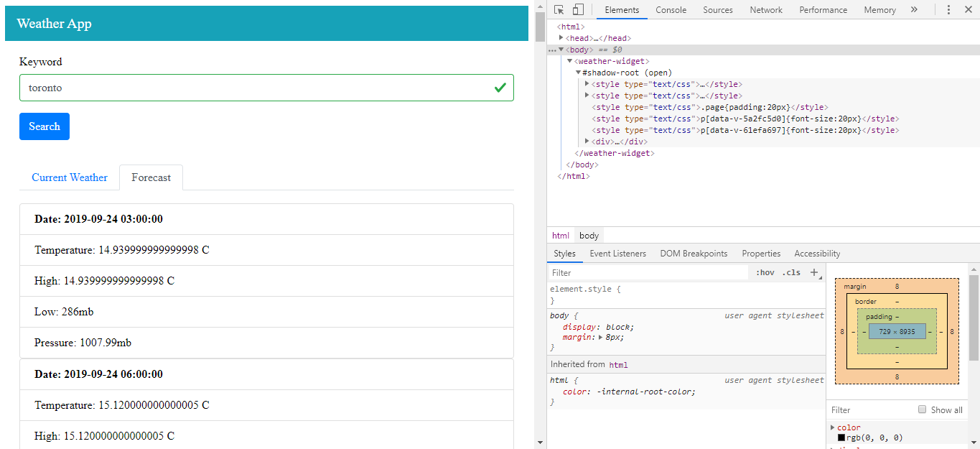Toggle the :hov element state button
This screenshot has height=449, width=980.
point(765,272)
